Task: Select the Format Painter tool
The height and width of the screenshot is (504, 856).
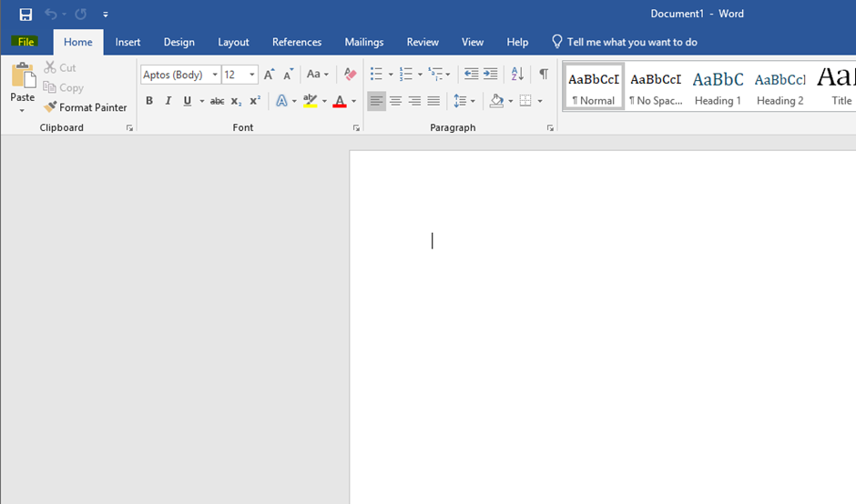Action: 86,107
